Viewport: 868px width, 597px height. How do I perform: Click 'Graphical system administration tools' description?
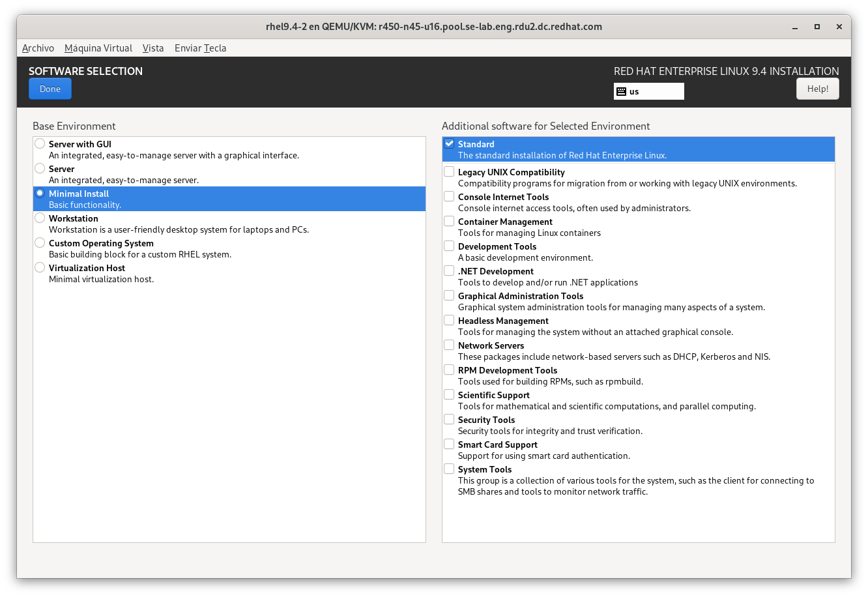612,307
